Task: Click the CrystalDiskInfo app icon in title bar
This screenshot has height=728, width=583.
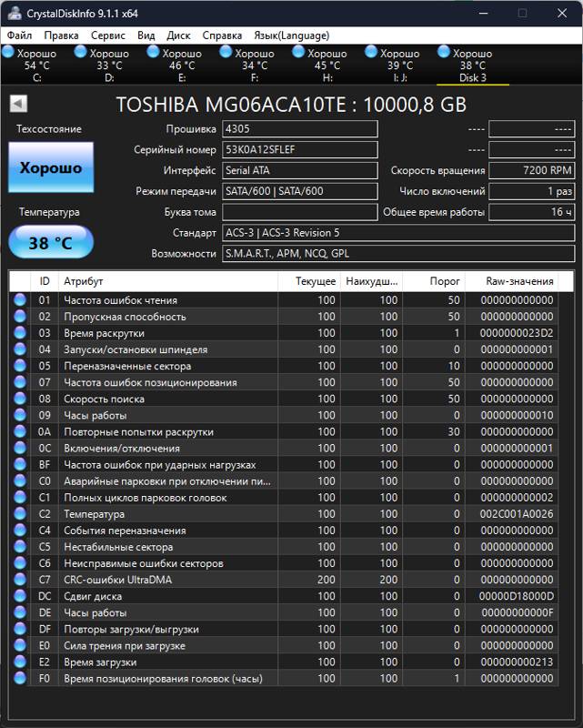Action: tap(13, 13)
